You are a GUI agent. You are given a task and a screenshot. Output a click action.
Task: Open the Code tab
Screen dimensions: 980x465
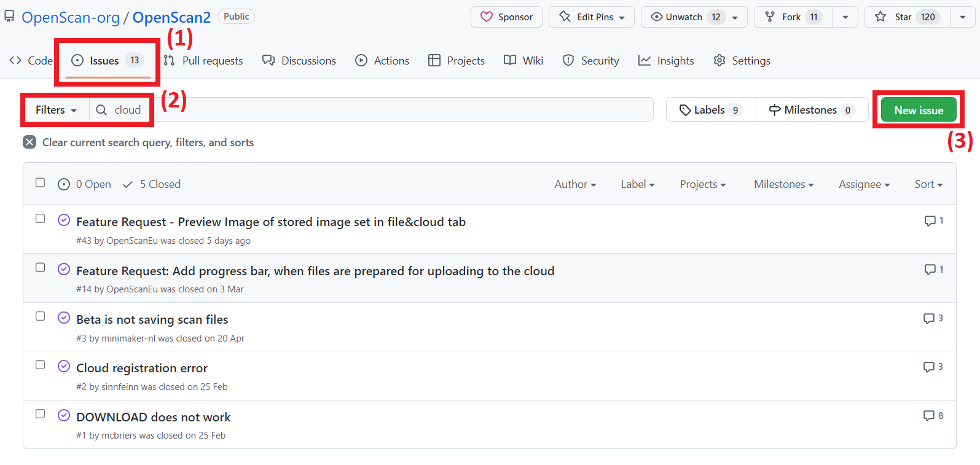(31, 60)
